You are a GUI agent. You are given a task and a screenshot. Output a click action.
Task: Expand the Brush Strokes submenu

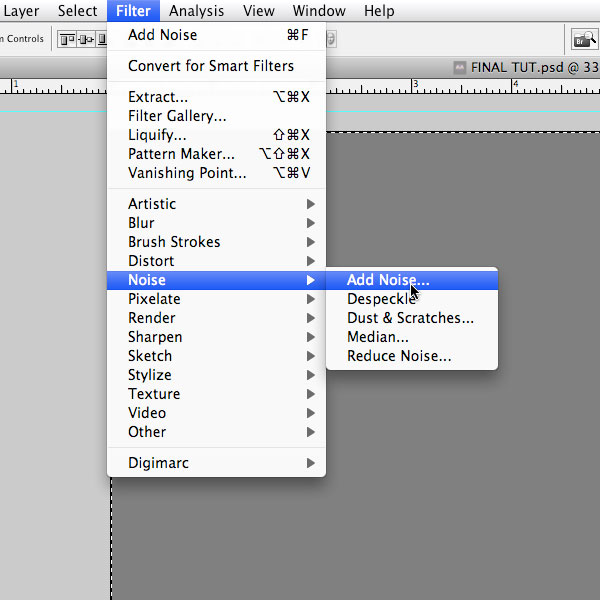[x=217, y=242]
